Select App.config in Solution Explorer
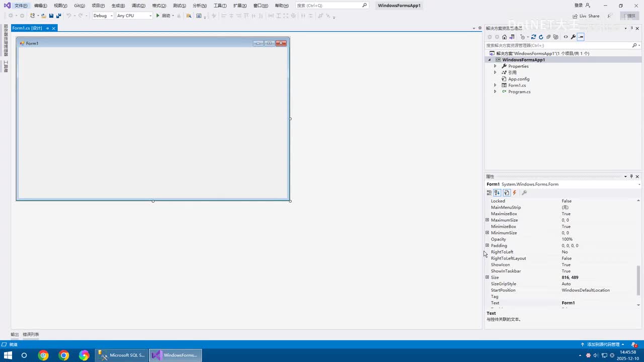Image resolution: width=644 pixels, height=362 pixels. [x=519, y=79]
